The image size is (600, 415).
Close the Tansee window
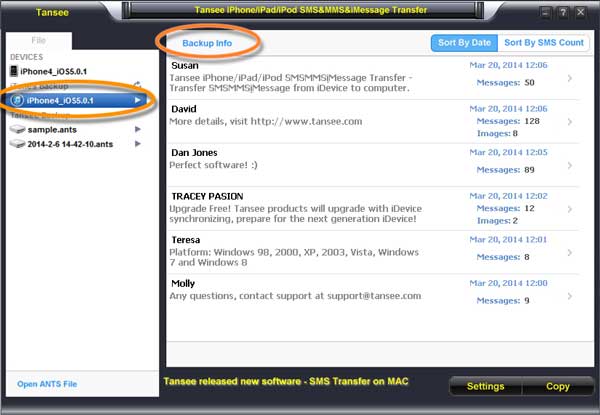(x=580, y=13)
